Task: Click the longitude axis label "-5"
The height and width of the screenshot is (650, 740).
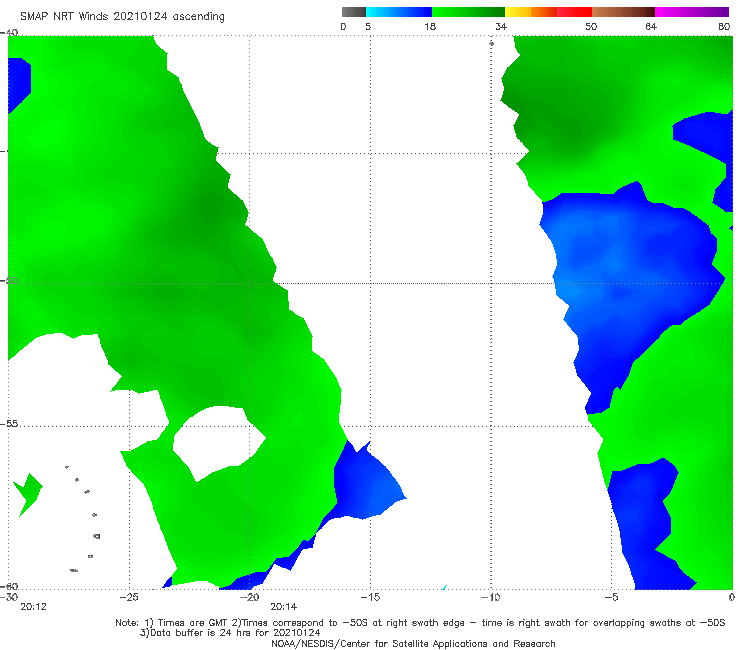Action: [612, 597]
